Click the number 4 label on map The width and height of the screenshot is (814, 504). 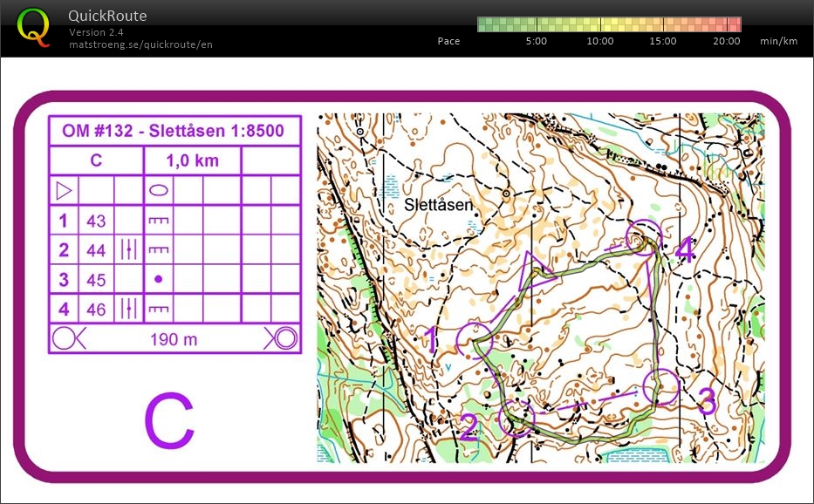[685, 249]
